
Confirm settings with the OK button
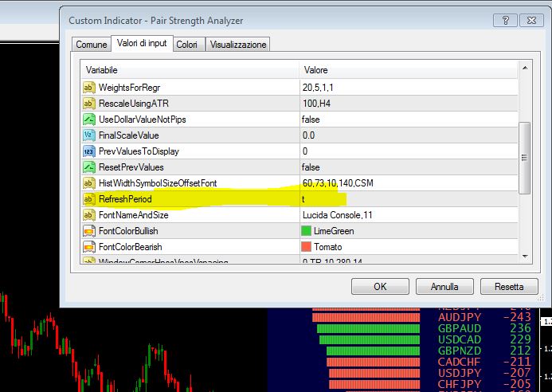pyautogui.click(x=380, y=287)
